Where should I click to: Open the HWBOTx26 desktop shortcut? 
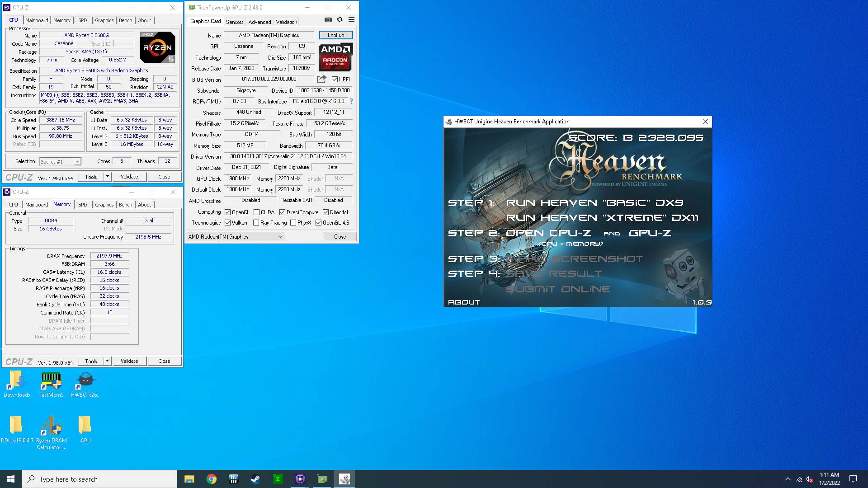coord(85,384)
